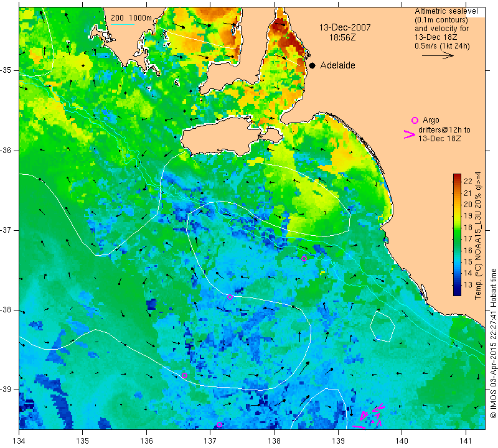Click the 22 label on the temperature scale
Viewport: 498px width, 448px height.
click(x=468, y=181)
